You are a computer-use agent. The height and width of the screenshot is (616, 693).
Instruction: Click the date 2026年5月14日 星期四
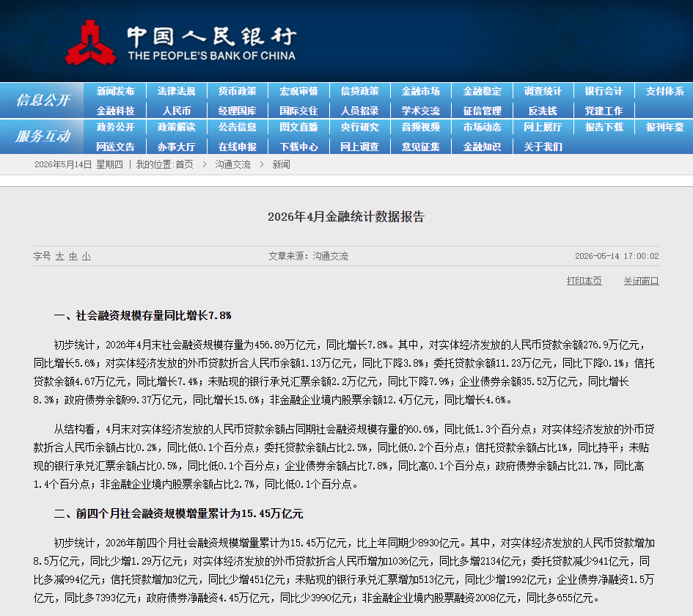78,164
